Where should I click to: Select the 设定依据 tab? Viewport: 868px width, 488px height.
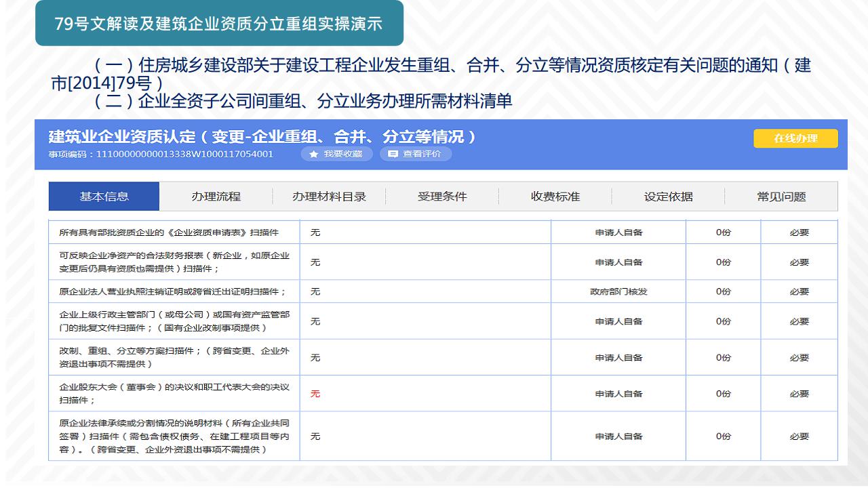coord(668,197)
